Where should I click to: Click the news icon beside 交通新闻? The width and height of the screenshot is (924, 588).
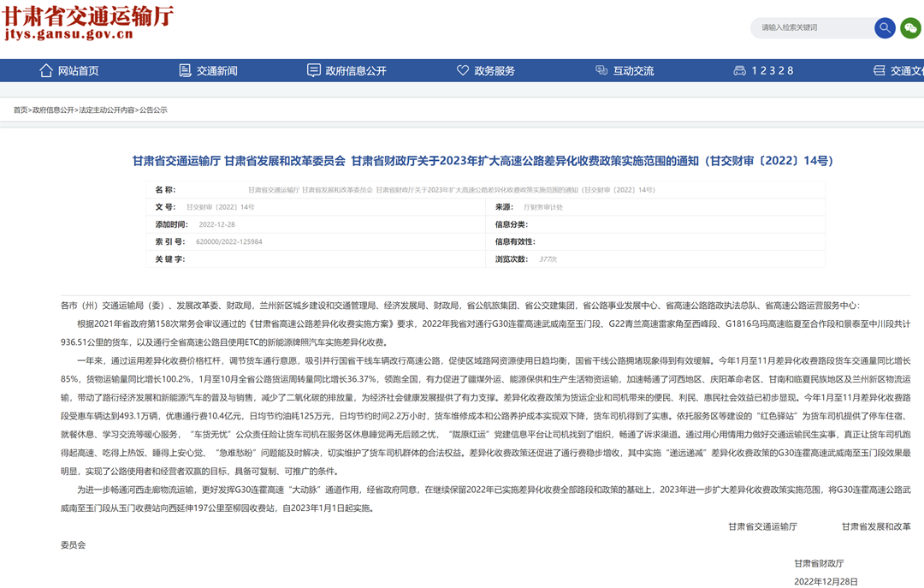pos(185,71)
